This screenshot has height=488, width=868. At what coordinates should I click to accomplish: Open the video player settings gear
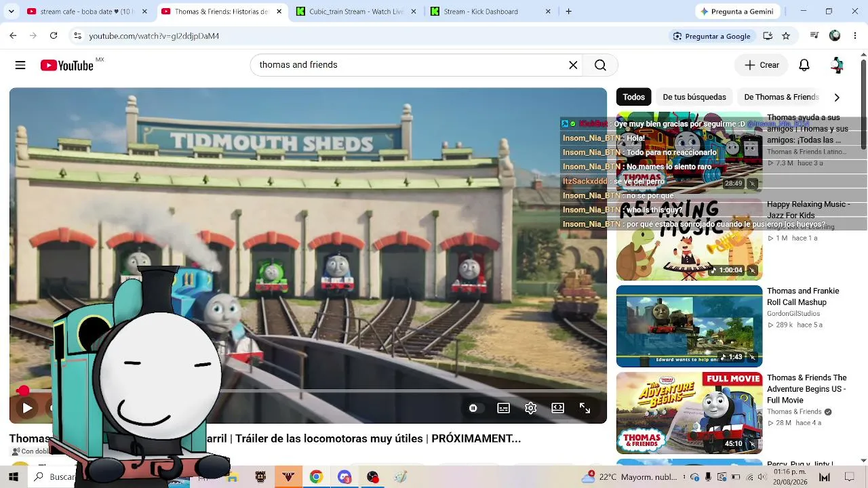(x=530, y=408)
